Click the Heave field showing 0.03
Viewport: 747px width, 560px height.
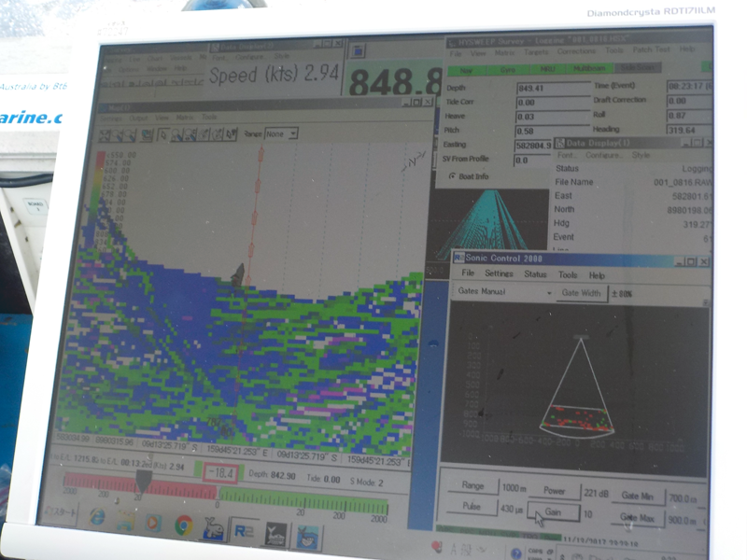(553, 117)
